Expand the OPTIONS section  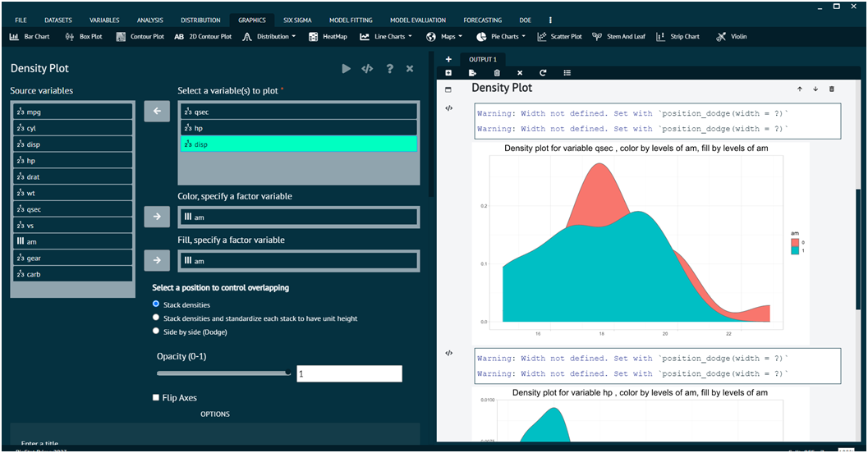(x=215, y=414)
